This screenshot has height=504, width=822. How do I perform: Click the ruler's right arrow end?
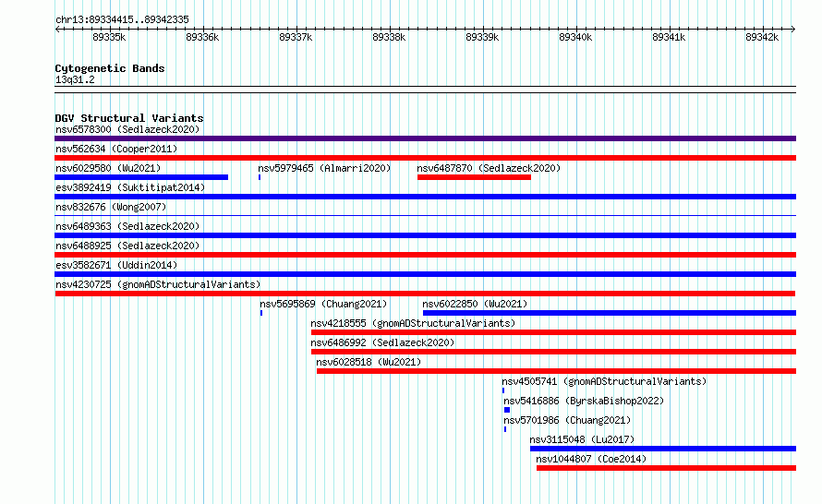[793, 29]
